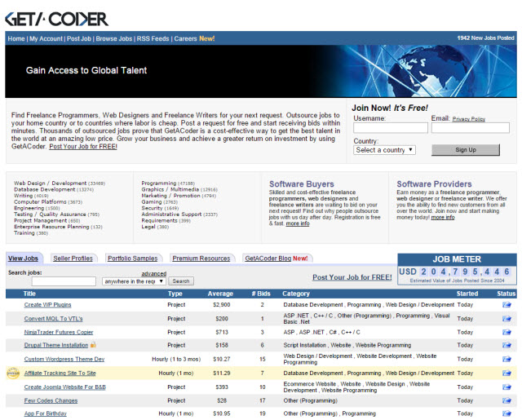
Task: Switch to Portfolio Samples tab
Action: coord(132,259)
